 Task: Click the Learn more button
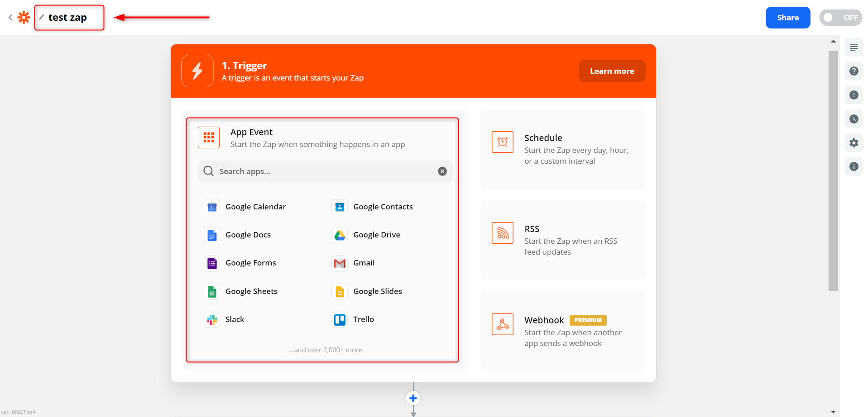pos(611,71)
